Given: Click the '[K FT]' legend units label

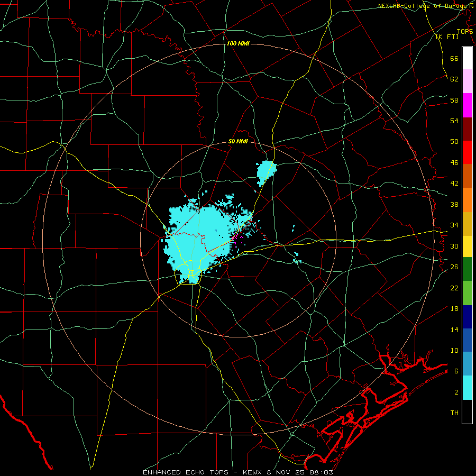Looking at the screenshot, I should 447,36.
